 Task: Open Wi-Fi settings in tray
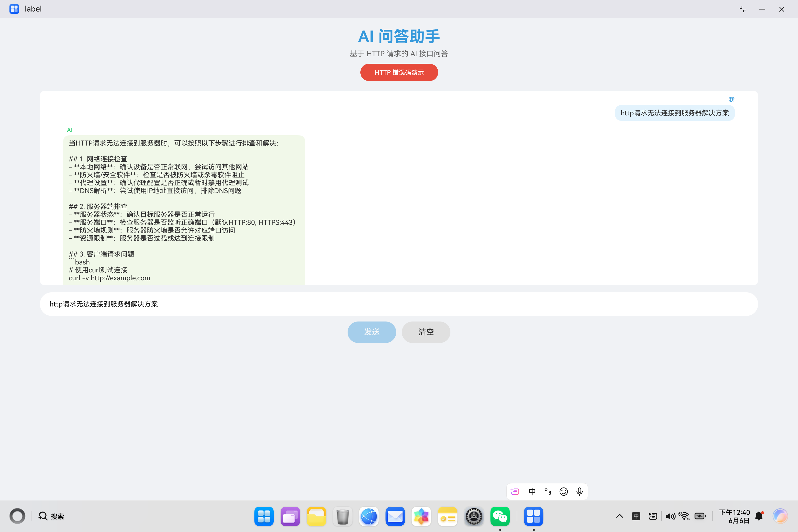(x=684, y=516)
